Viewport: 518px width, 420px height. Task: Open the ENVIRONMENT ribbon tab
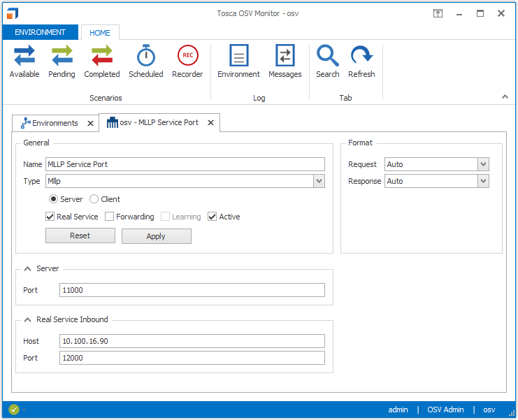(40, 32)
